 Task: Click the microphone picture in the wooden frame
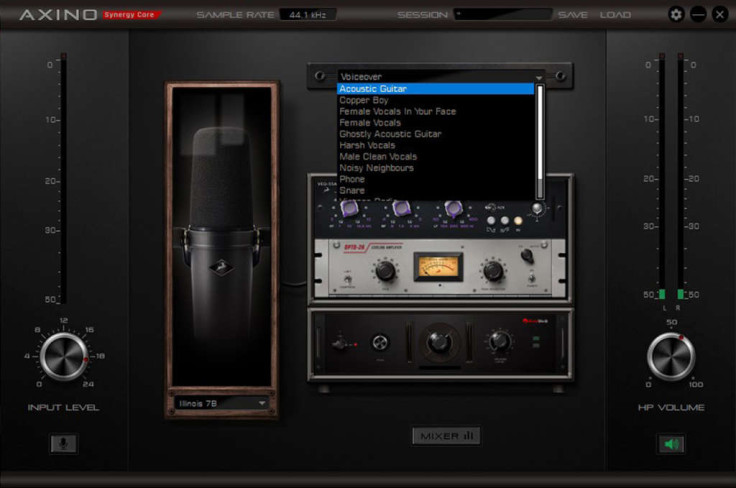(x=221, y=236)
